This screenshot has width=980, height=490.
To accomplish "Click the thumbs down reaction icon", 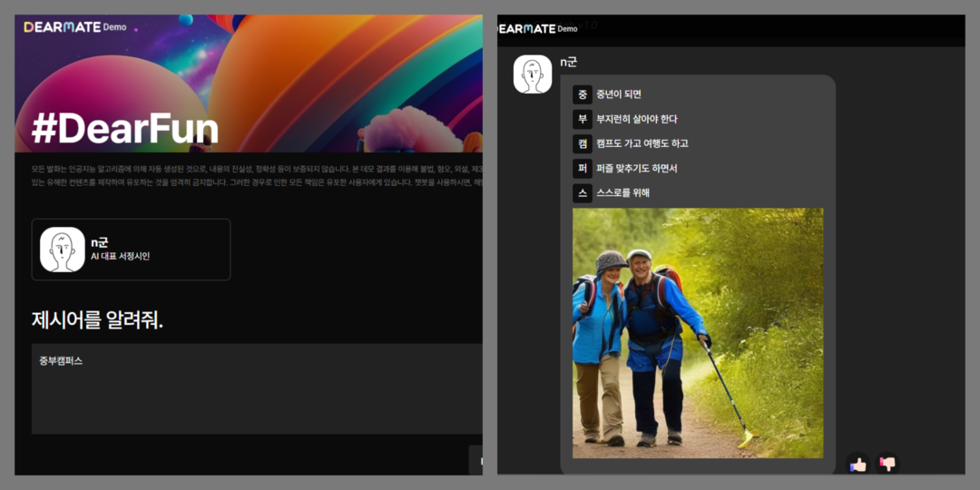I will [887, 464].
